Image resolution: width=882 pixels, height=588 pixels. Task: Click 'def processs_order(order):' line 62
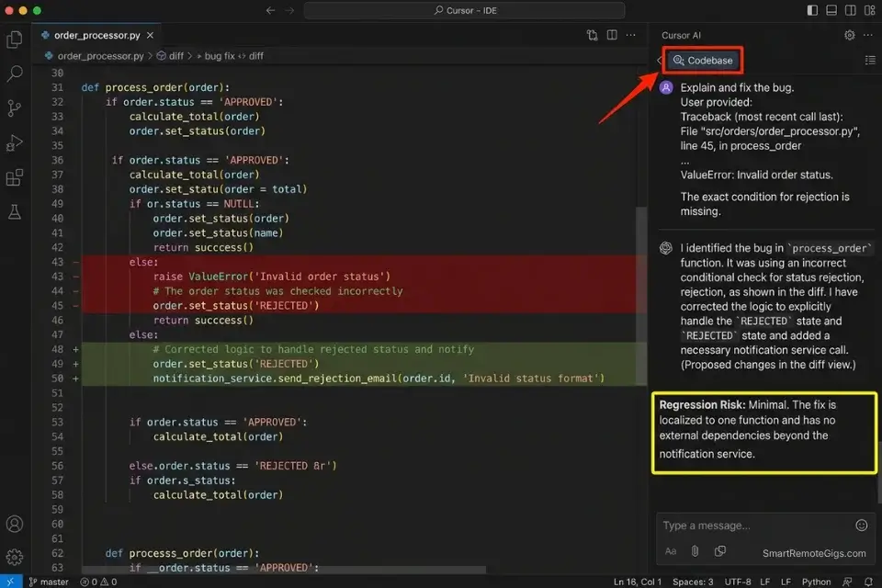click(x=182, y=553)
